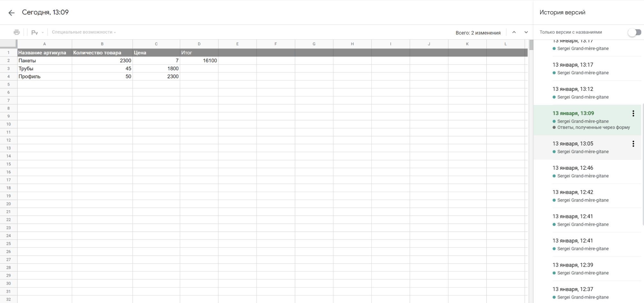Toggle Только версии с названиями switch
The width and height of the screenshot is (644, 303).
coord(634,32)
